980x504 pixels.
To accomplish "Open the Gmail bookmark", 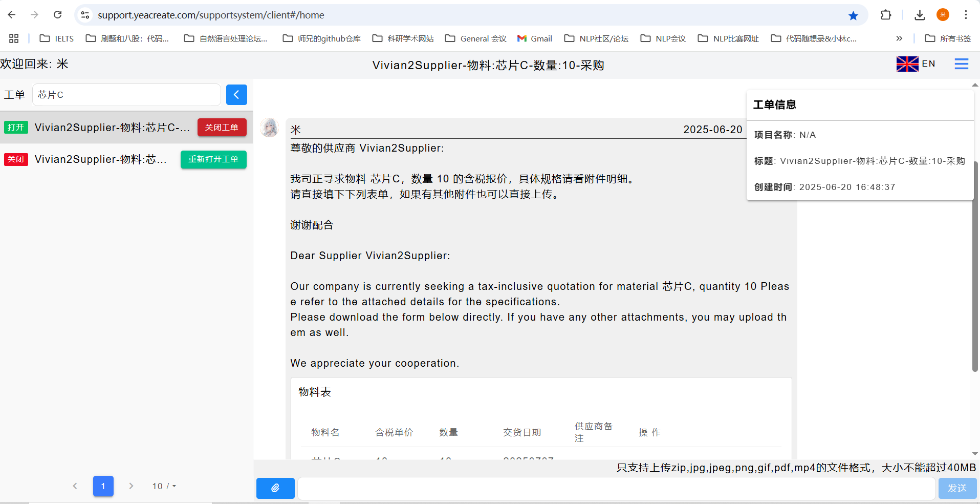I will 535,38.
